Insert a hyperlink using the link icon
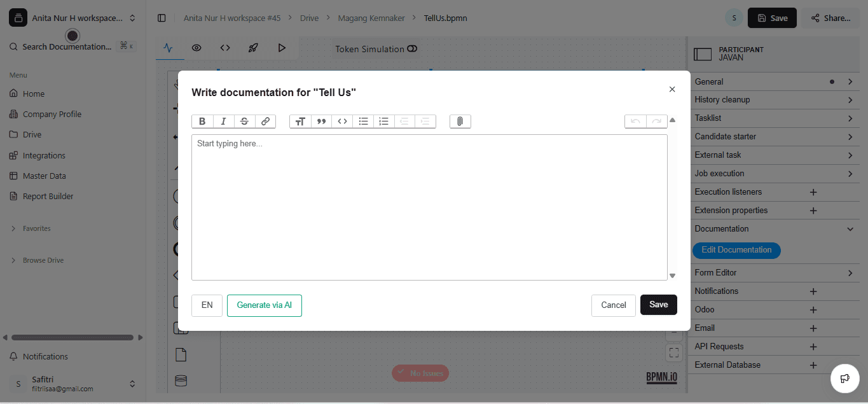This screenshot has height=404, width=868. 265,121
